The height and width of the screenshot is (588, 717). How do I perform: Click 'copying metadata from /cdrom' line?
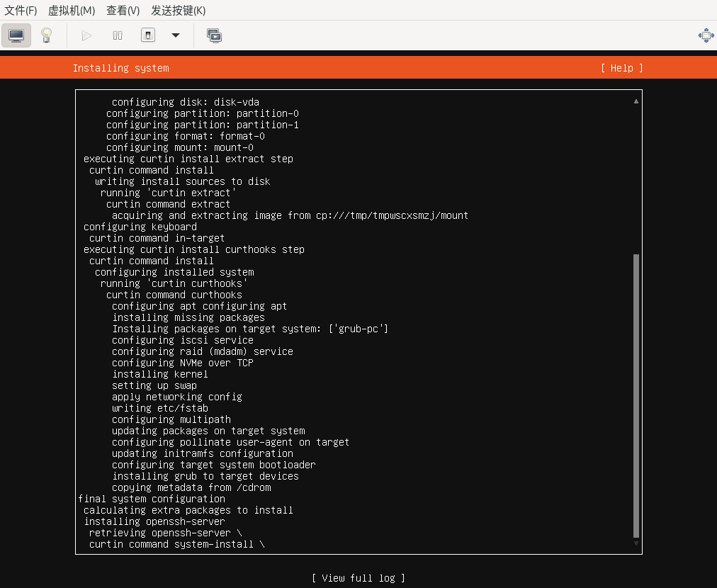191,487
